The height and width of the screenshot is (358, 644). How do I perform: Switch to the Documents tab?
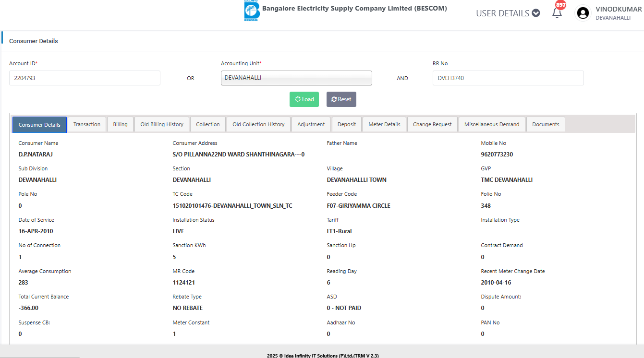(x=546, y=124)
